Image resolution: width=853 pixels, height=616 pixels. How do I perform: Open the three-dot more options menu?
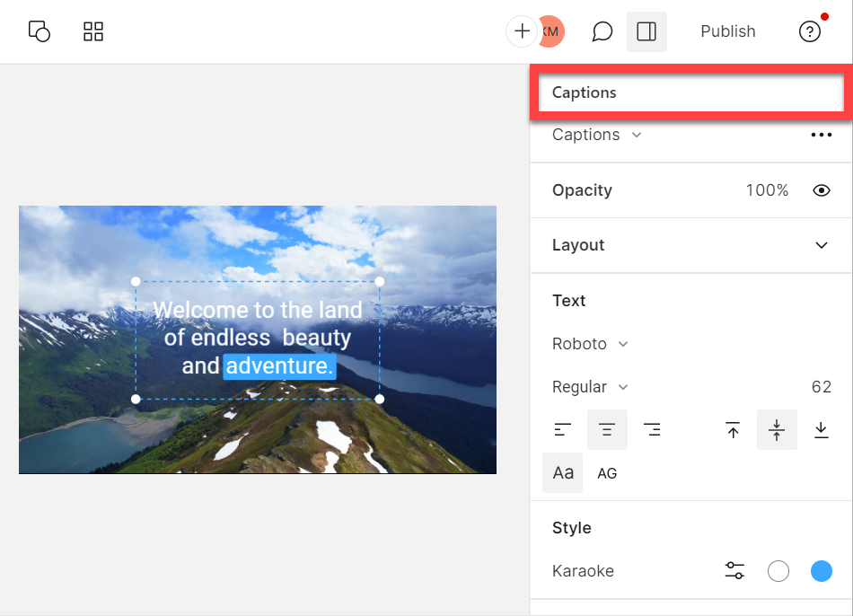point(821,135)
